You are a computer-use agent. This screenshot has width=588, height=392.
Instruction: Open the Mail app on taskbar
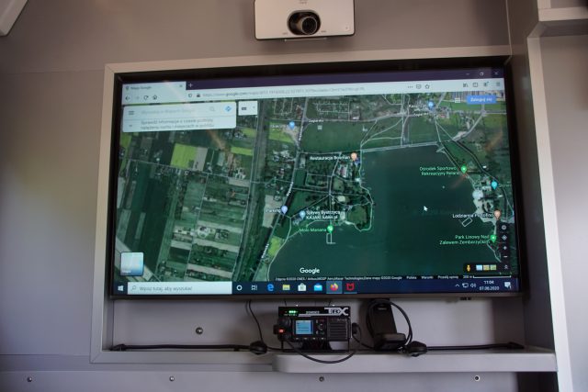318,287
